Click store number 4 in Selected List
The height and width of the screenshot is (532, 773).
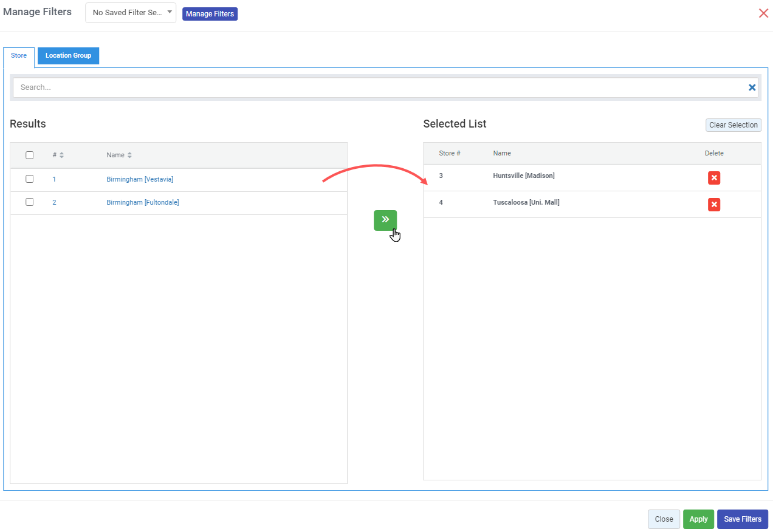441,202
